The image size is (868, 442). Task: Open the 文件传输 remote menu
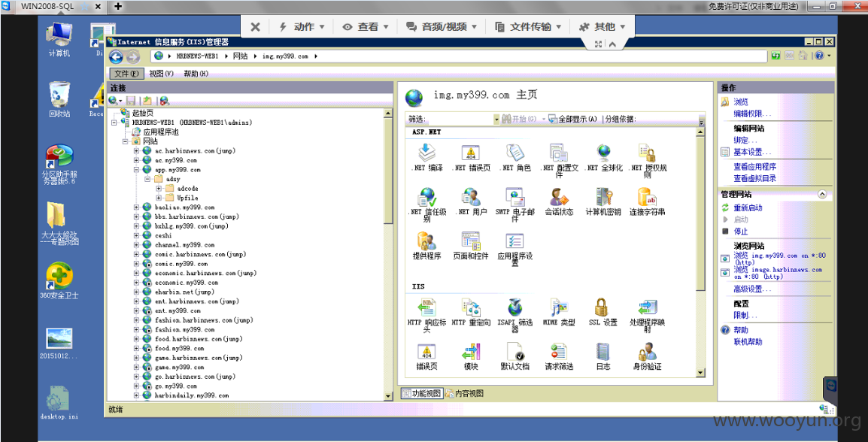528,26
